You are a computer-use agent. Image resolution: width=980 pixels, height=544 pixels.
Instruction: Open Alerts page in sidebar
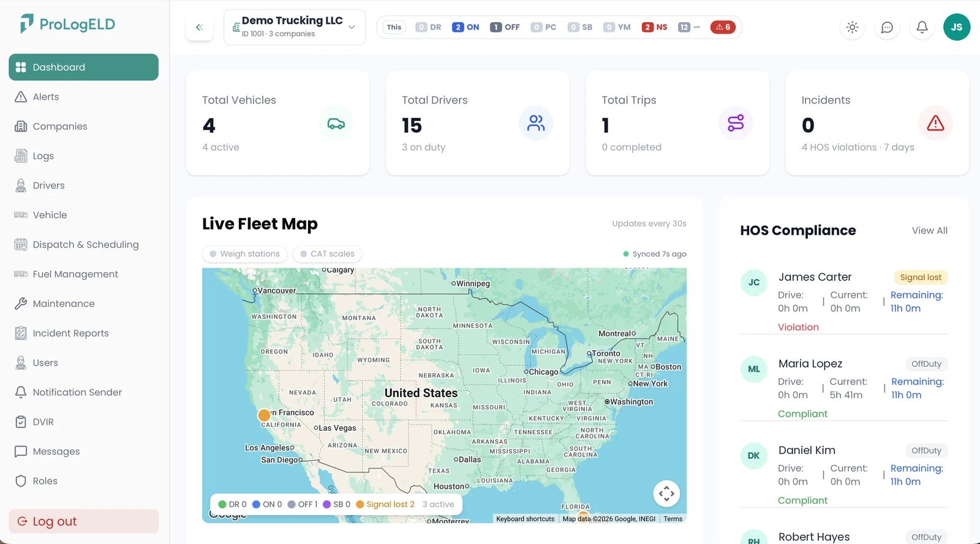(83, 97)
